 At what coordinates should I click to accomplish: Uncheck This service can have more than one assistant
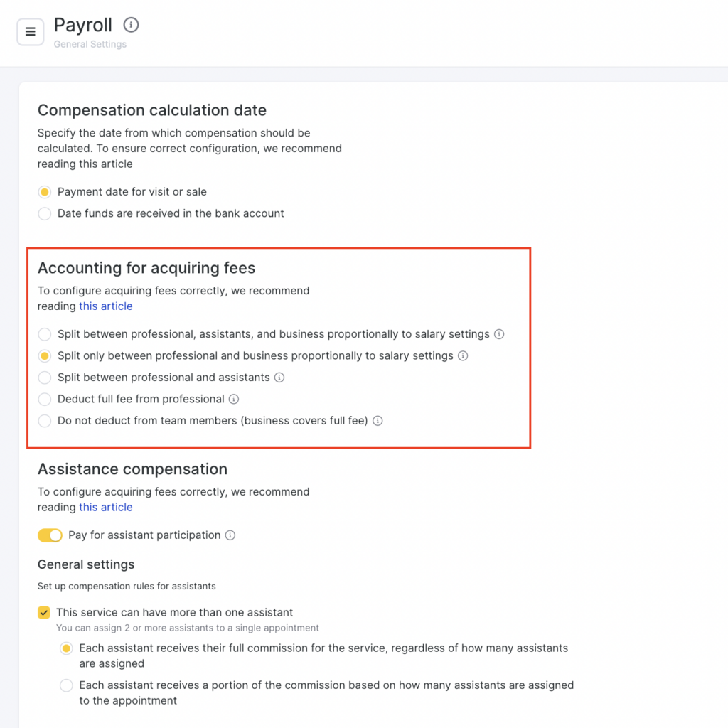click(44, 612)
